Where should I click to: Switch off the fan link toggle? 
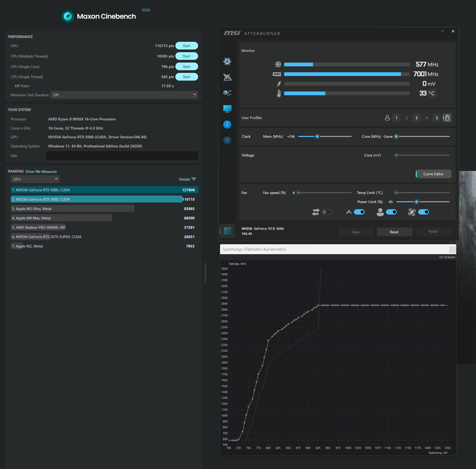[x=424, y=212]
